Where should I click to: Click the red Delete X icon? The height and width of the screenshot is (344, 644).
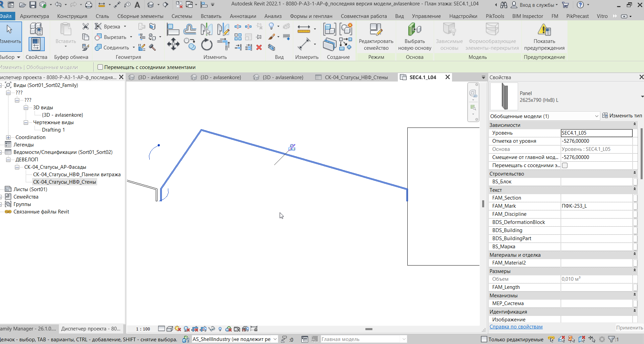[259, 47]
